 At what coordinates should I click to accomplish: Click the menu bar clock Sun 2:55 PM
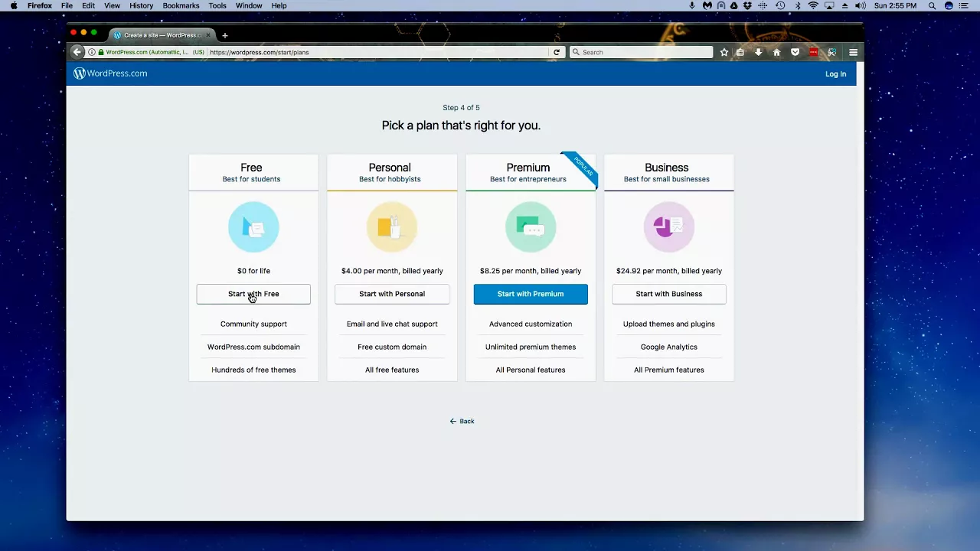click(x=895, y=5)
